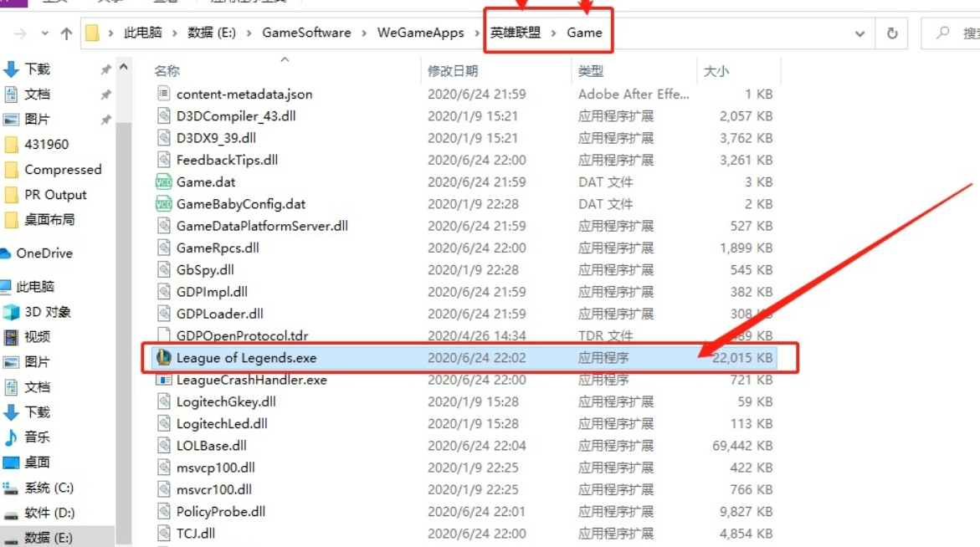Open 桌面布局 folder in quick access

pyautogui.click(x=49, y=220)
